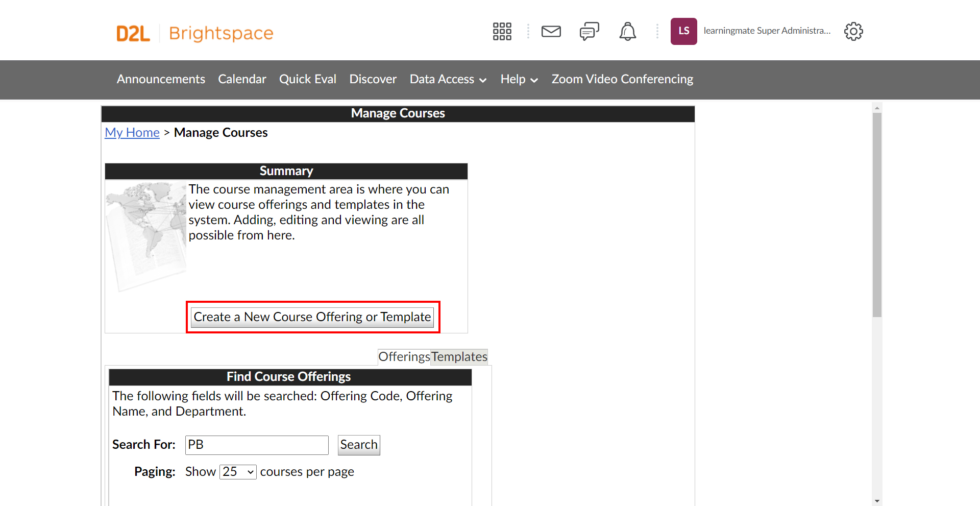Viewport: 980px width, 506px height.
Task: Open the course selector grid icon
Action: tap(502, 31)
